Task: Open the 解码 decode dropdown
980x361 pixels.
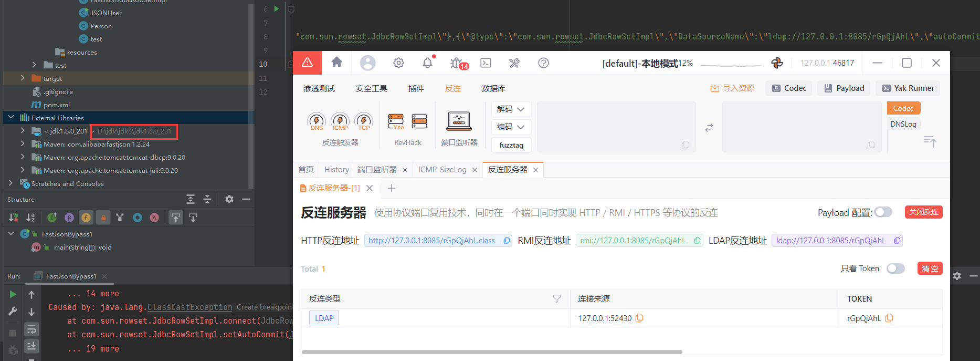Action: point(511,109)
